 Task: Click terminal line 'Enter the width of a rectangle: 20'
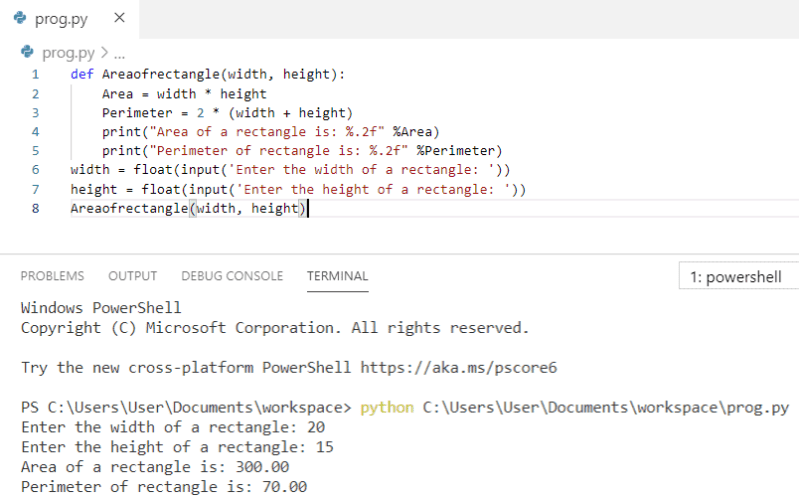click(x=173, y=428)
